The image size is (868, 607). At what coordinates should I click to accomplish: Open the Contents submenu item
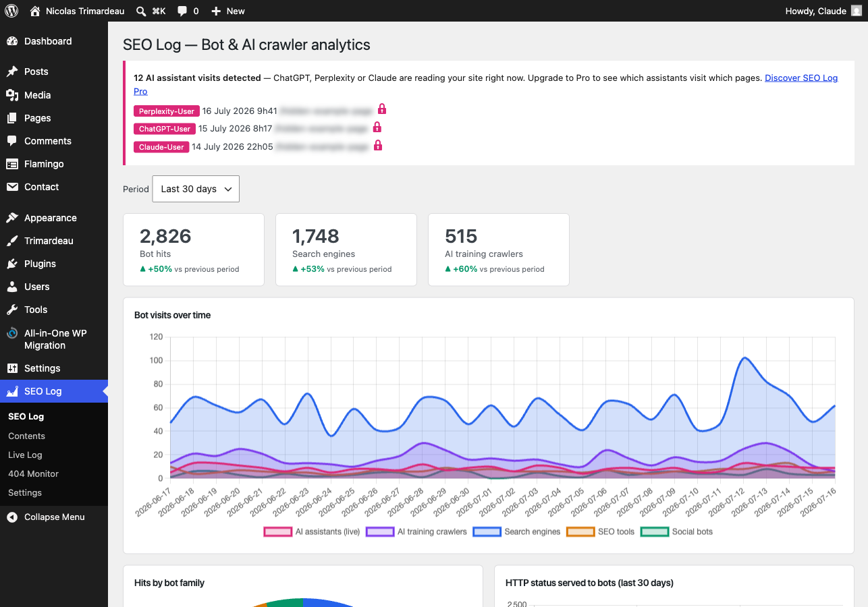coord(26,436)
